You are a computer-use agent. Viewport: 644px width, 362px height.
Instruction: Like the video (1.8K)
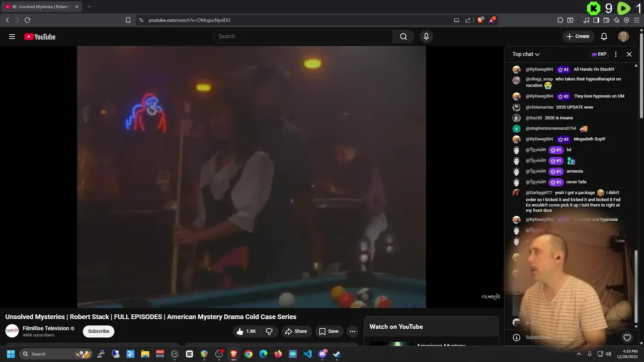246,331
